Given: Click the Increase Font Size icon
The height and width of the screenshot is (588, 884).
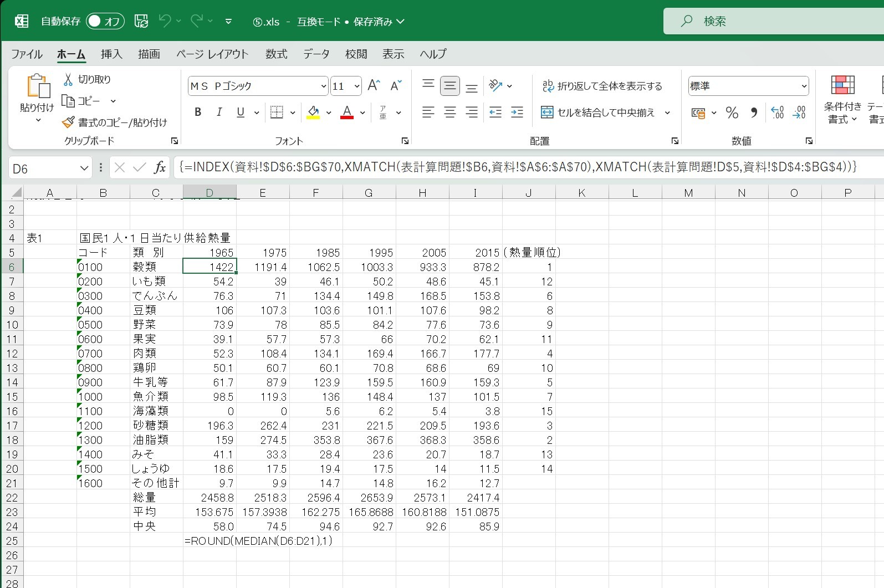Looking at the screenshot, I should 374,85.
